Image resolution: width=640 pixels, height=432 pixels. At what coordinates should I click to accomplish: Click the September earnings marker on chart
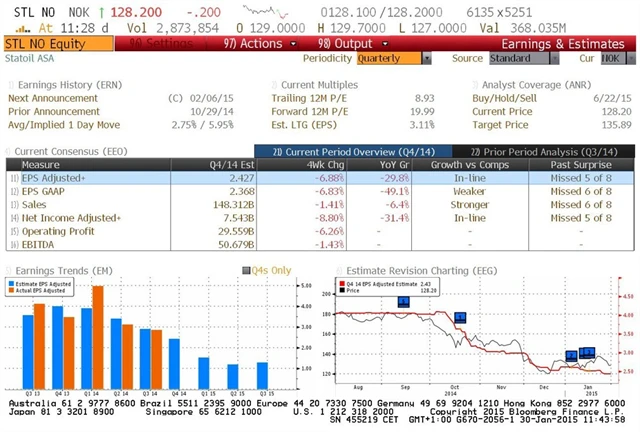point(403,302)
